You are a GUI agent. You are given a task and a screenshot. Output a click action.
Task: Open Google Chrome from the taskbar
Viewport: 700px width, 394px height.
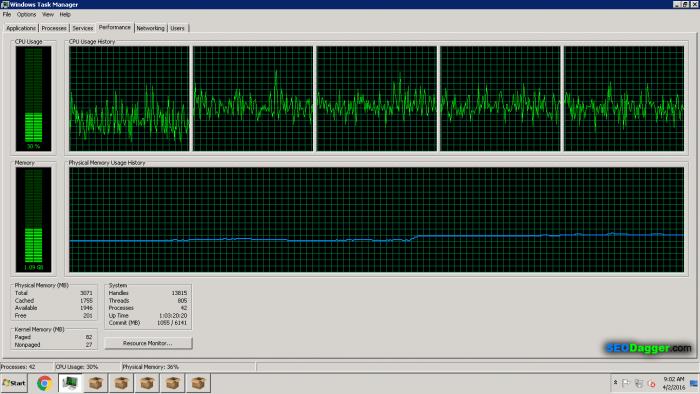click(x=44, y=383)
